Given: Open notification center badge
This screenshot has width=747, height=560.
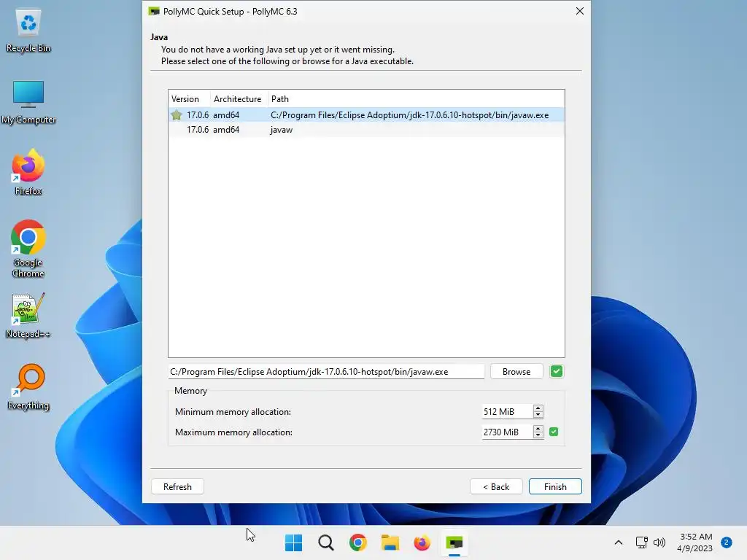Looking at the screenshot, I should pos(727,542).
